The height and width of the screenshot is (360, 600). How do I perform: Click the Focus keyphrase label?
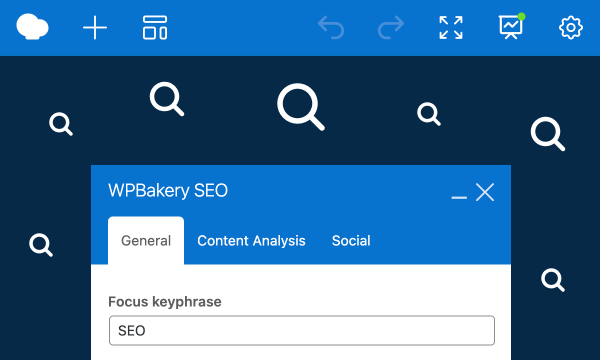coord(165,302)
